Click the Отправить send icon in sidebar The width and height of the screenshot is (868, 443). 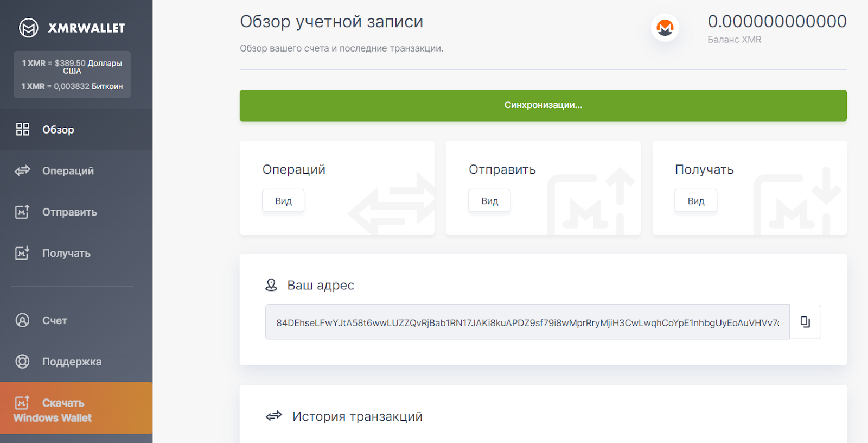22,211
